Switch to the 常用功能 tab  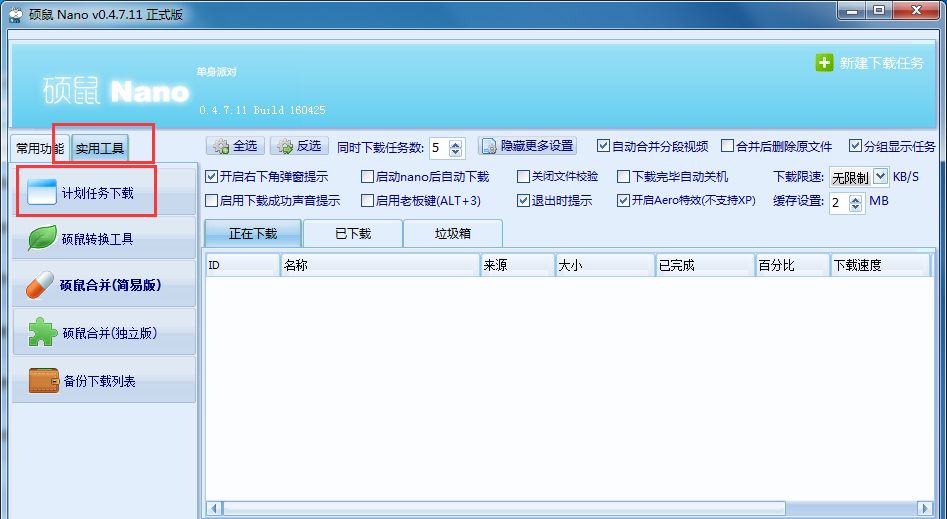pos(40,148)
